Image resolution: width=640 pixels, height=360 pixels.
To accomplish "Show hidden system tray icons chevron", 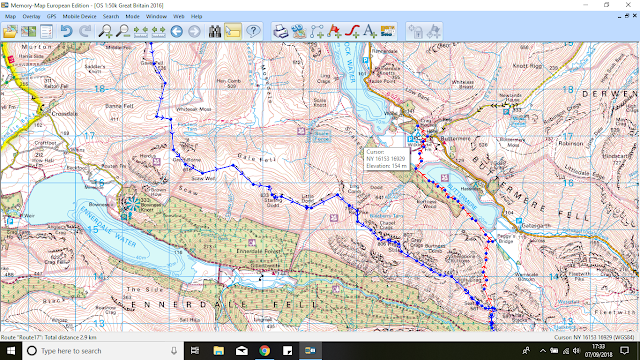I will pos(542,351).
